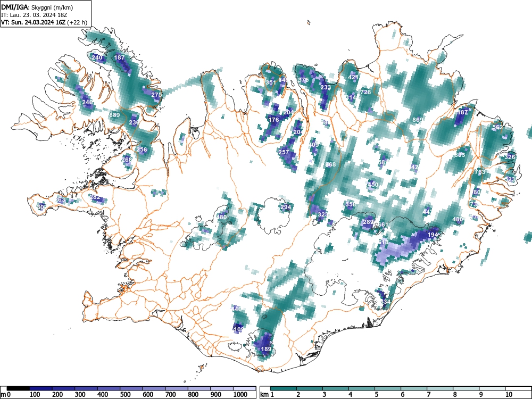The image size is (532, 399).
Task: Select the map value 268
Action: pyautogui.click(x=127, y=160)
